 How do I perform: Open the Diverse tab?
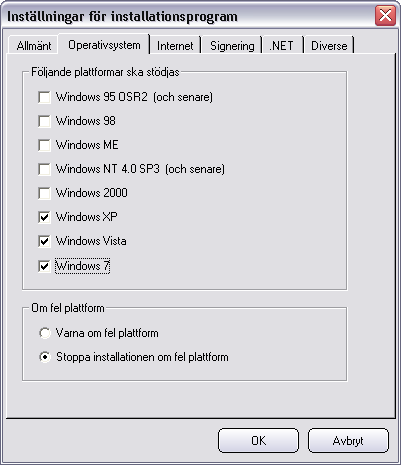point(329,45)
